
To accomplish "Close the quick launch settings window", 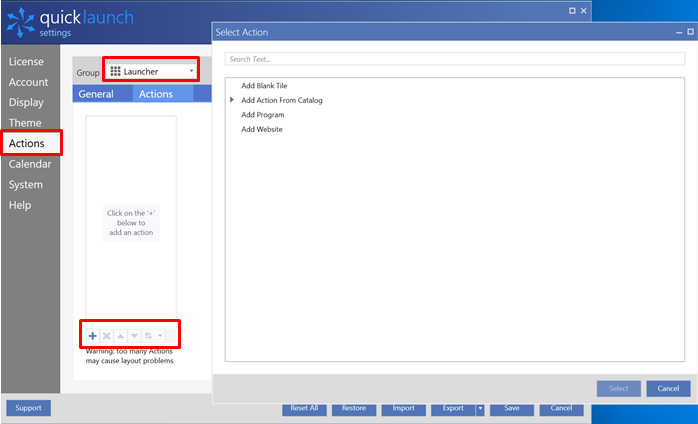I will (584, 11).
